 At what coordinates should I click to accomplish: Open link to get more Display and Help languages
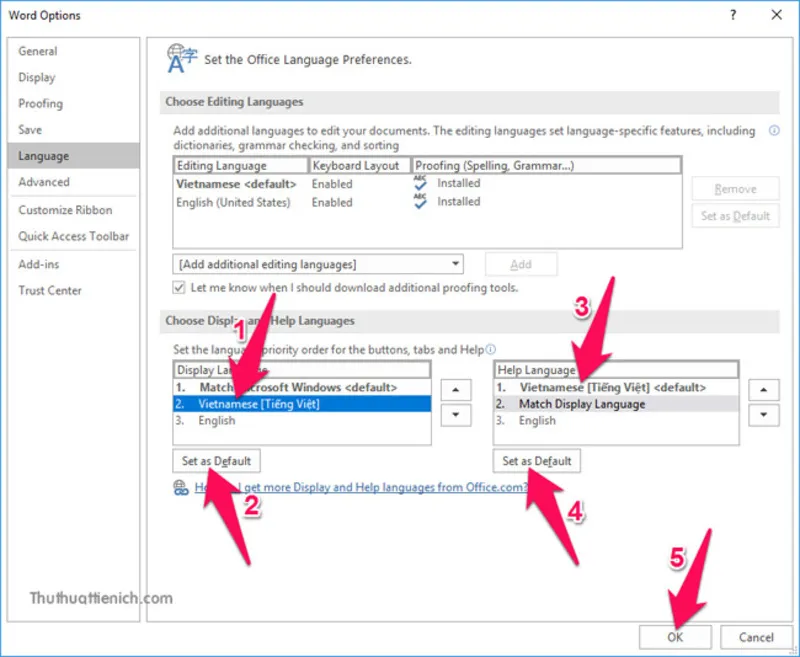[361, 487]
